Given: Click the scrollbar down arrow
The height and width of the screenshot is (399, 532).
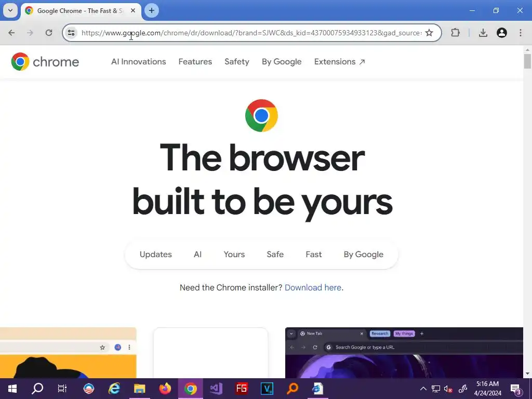Looking at the screenshot, I should [x=527, y=374].
